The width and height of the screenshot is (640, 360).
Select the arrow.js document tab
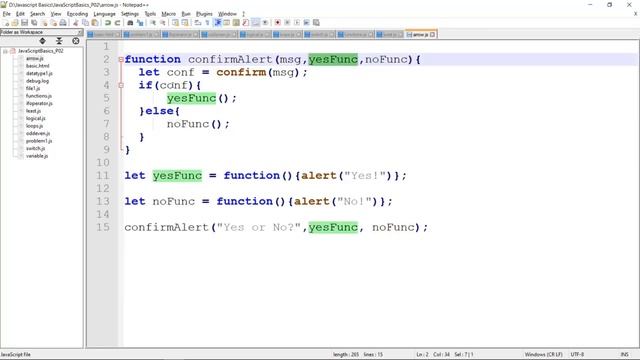click(x=421, y=35)
